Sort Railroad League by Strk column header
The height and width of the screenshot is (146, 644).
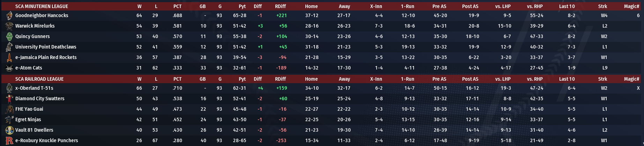tap(602, 79)
